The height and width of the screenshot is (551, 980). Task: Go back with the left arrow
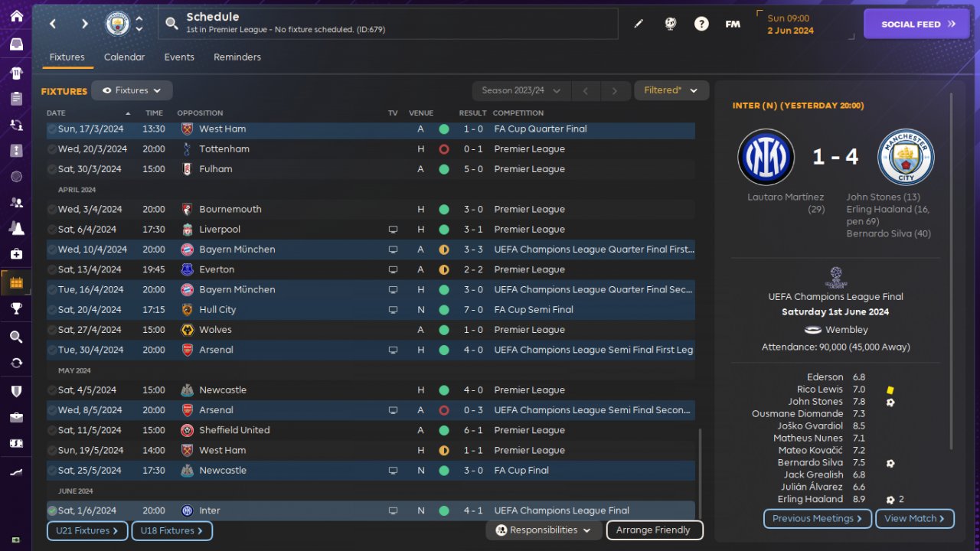[x=53, y=24]
